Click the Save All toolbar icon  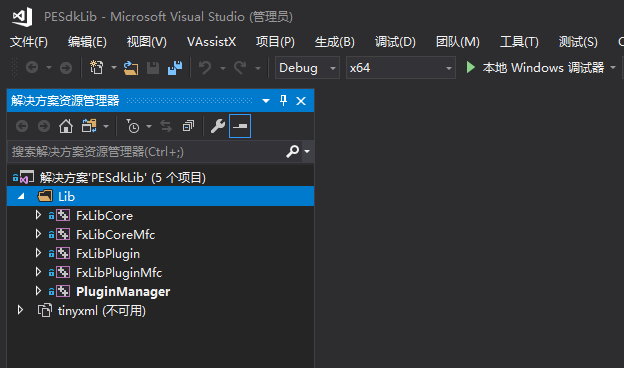[175, 68]
